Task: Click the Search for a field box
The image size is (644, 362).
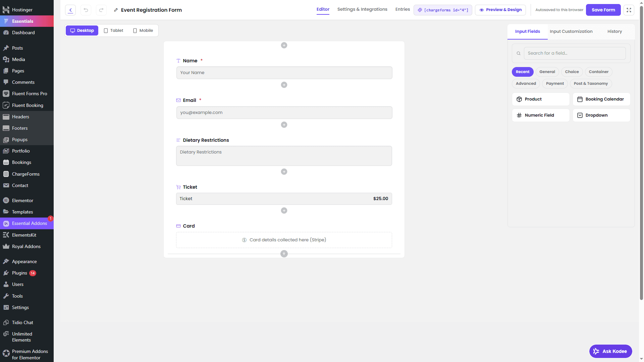Action: tap(575, 53)
